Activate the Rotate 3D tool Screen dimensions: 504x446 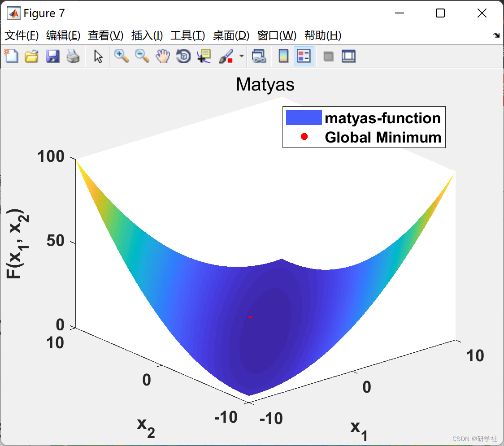(183, 56)
